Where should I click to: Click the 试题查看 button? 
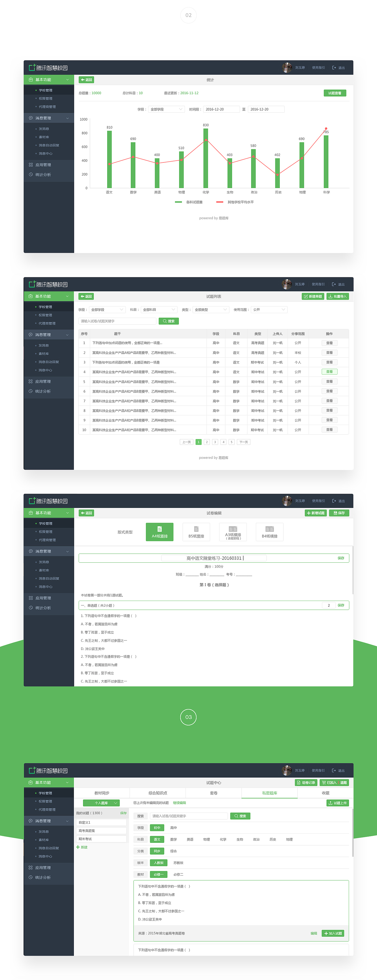click(335, 93)
